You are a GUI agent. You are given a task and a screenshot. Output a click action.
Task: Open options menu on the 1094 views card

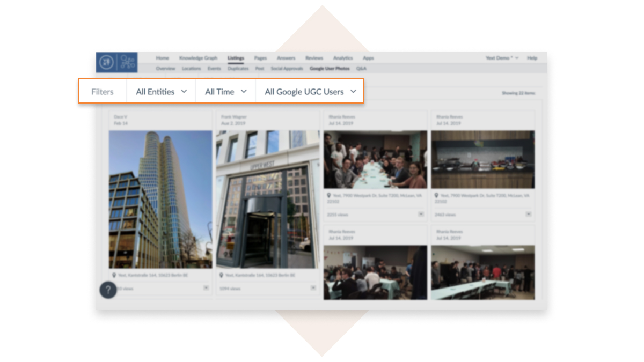313,288
